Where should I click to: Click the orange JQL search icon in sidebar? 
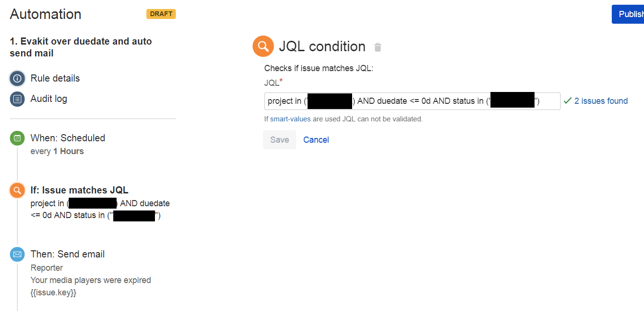coord(17,191)
